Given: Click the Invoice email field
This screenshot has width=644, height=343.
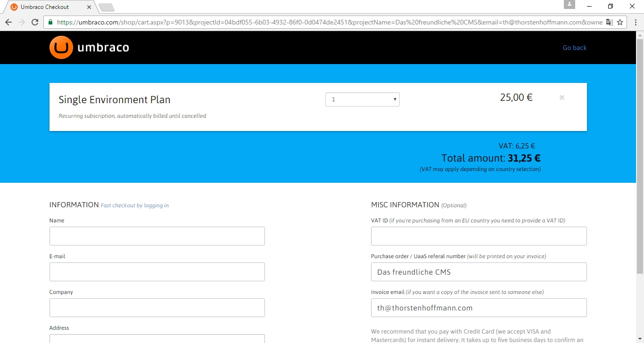Looking at the screenshot, I should coord(479,308).
